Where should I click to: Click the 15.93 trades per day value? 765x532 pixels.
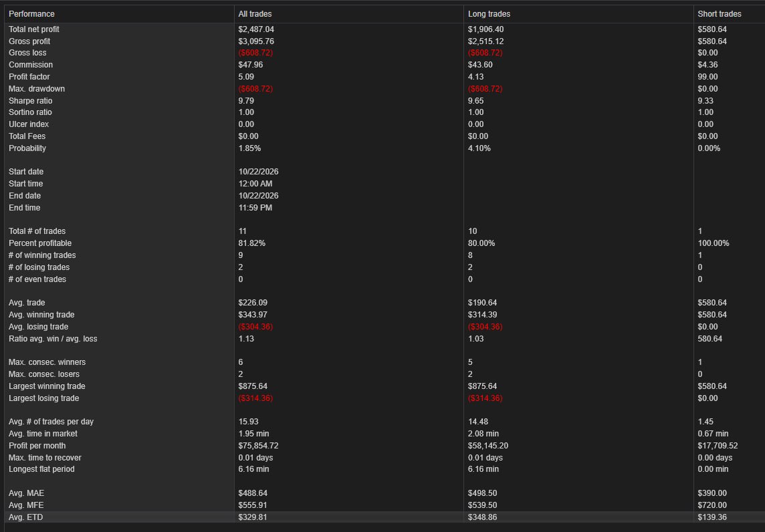coord(248,422)
